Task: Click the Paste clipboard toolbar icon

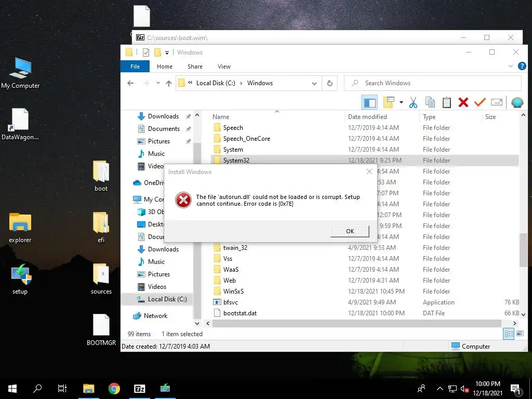Action: [x=446, y=102]
